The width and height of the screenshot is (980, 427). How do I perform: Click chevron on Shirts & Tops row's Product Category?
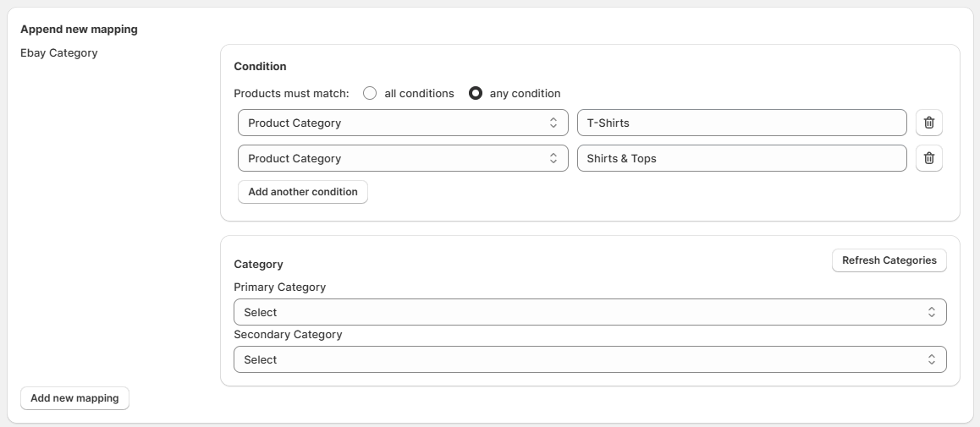click(x=553, y=159)
